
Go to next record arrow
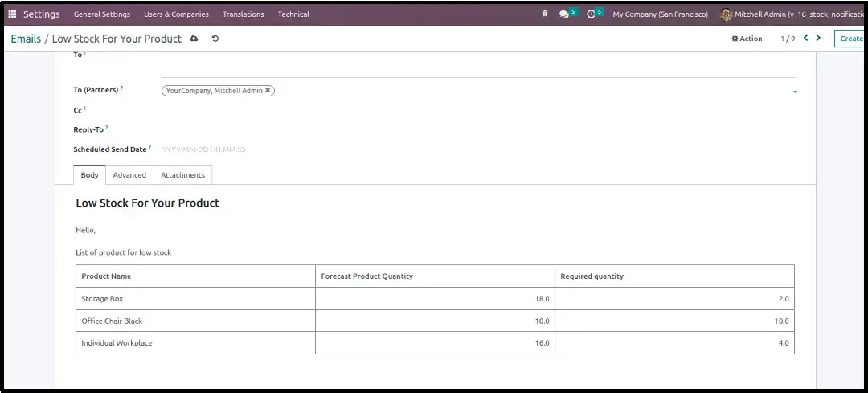coord(819,39)
